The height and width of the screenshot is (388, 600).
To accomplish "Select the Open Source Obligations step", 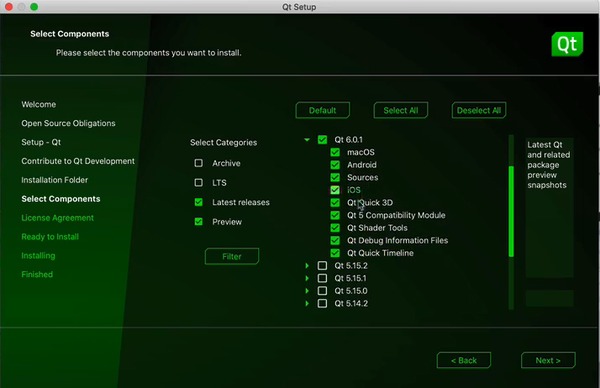I will tap(68, 123).
